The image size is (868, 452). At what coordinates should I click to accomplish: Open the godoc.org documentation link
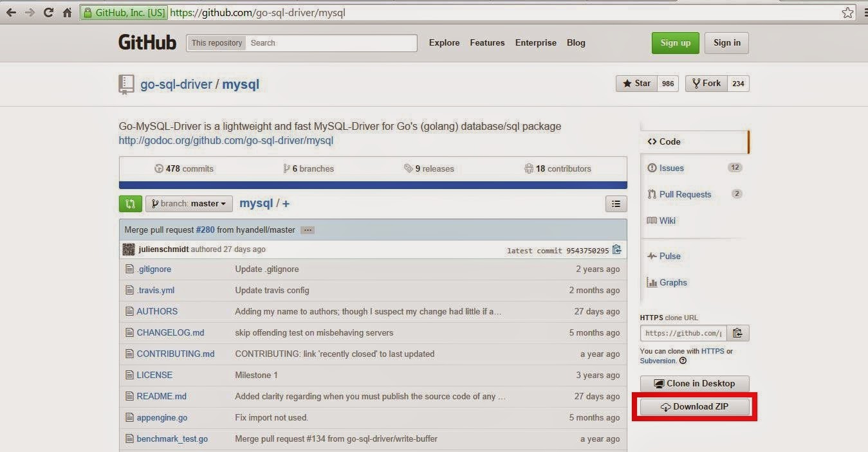click(226, 140)
